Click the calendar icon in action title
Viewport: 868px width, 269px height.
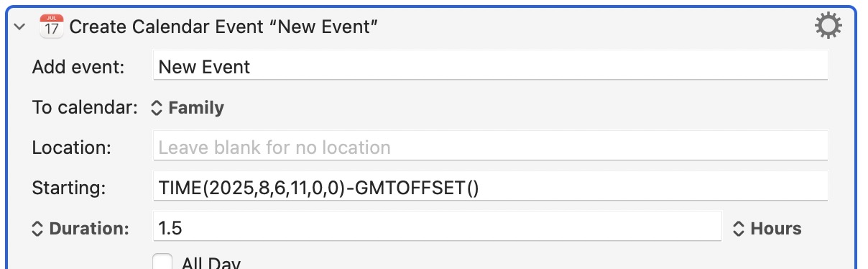(x=51, y=27)
